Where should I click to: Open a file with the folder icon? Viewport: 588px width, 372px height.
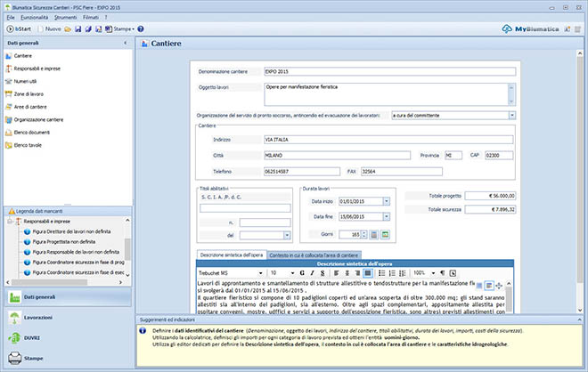pos(69,29)
